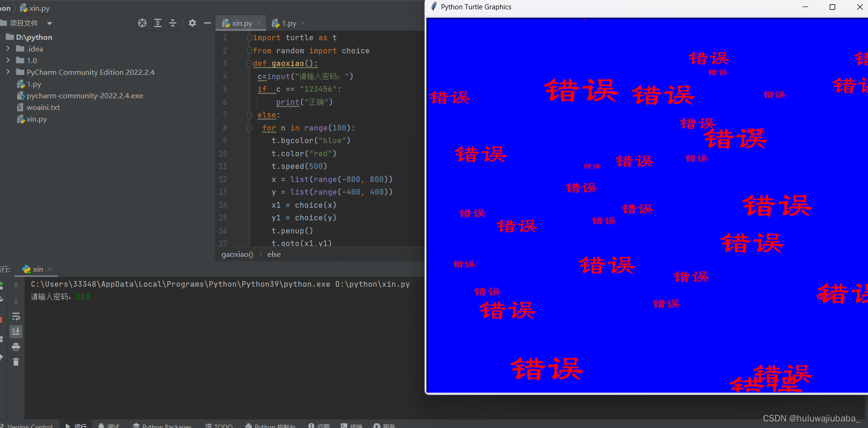
Task: Click gaoxiao() in the editor breadcrumb
Action: pyautogui.click(x=237, y=254)
